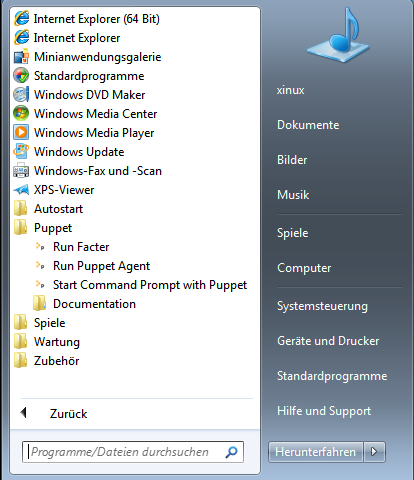The height and width of the screenshot is (480, 414).
Task: Click the Windows Media Player play icon
Action: (21, 133)
